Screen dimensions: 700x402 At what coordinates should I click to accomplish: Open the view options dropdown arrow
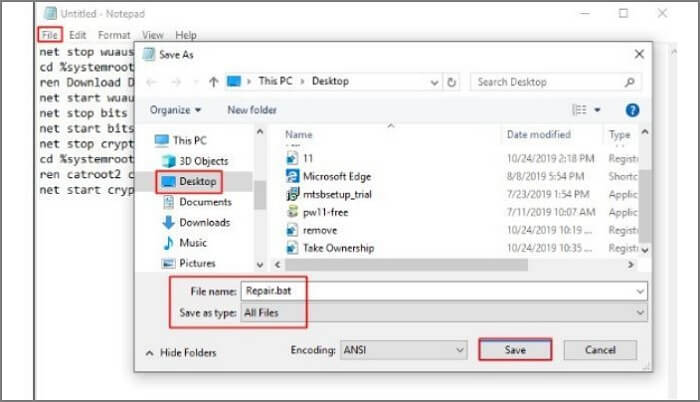point(597,110)
